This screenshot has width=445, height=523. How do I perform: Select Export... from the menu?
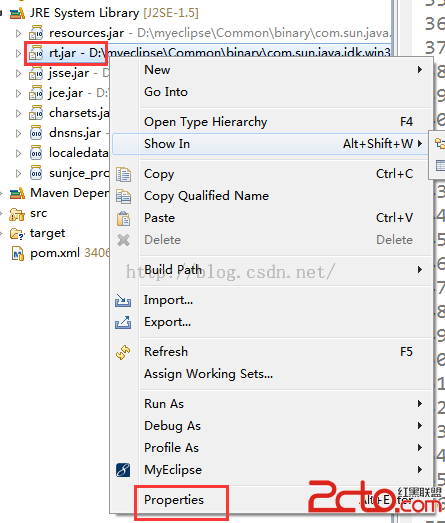271,322
